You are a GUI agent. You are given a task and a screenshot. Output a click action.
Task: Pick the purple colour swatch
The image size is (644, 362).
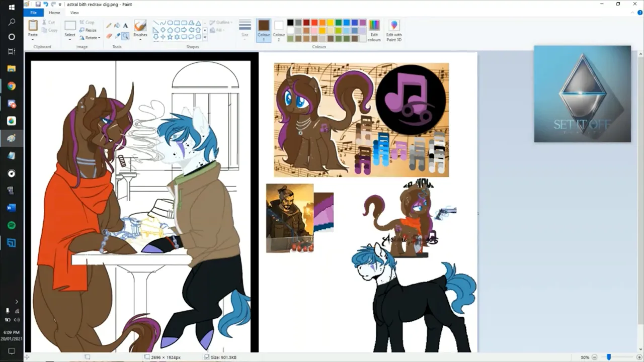(x=363, y=23)
